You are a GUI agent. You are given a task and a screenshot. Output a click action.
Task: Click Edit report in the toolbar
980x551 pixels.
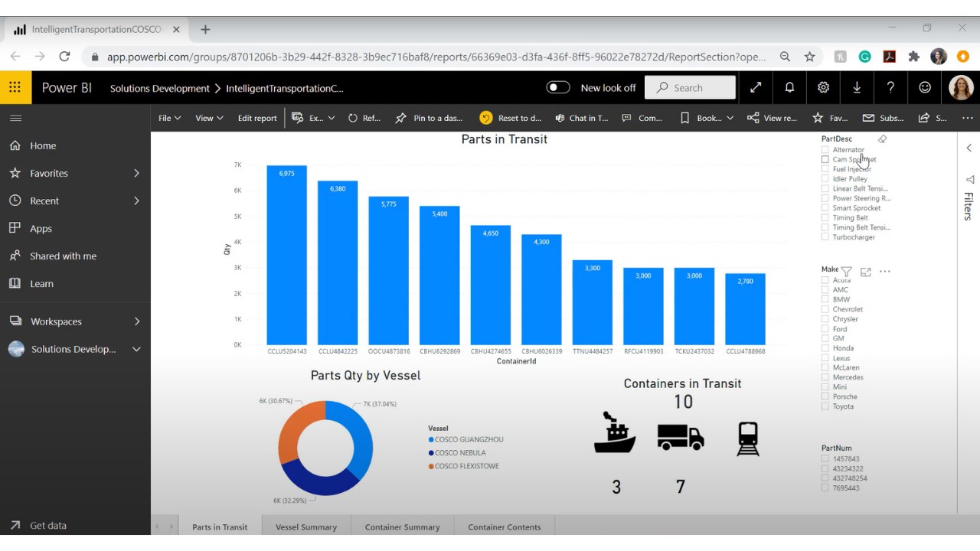(x=257, y=118)
